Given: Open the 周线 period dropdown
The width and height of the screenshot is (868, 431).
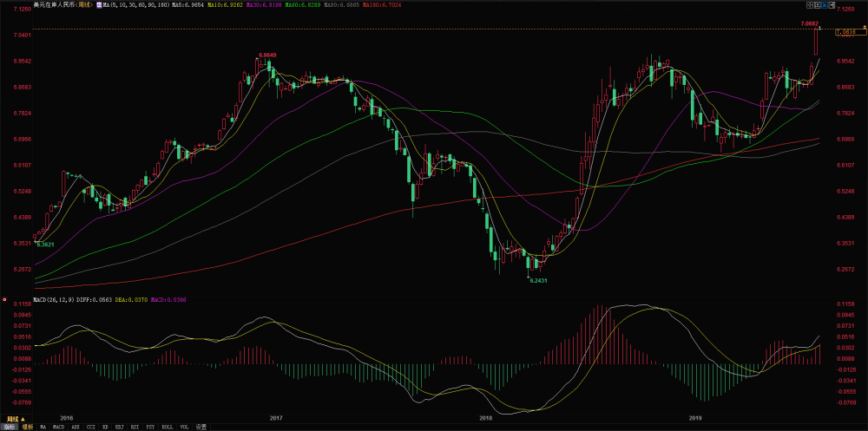Looking at the screenshot, I should tap(16, 420).
